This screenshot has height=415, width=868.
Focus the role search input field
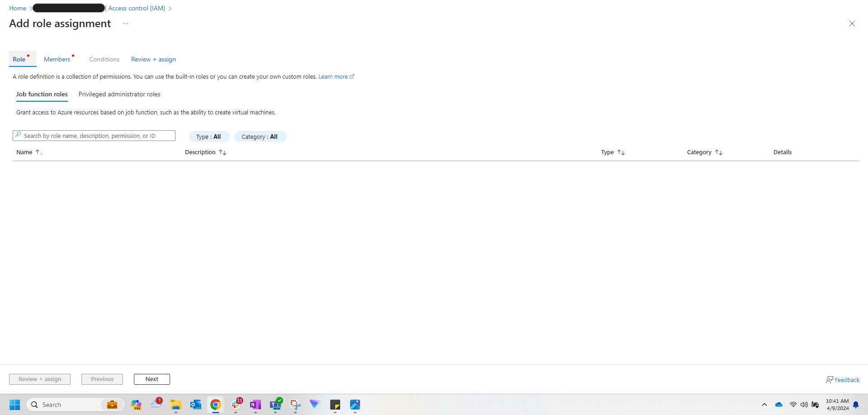[x=94, y=136]
